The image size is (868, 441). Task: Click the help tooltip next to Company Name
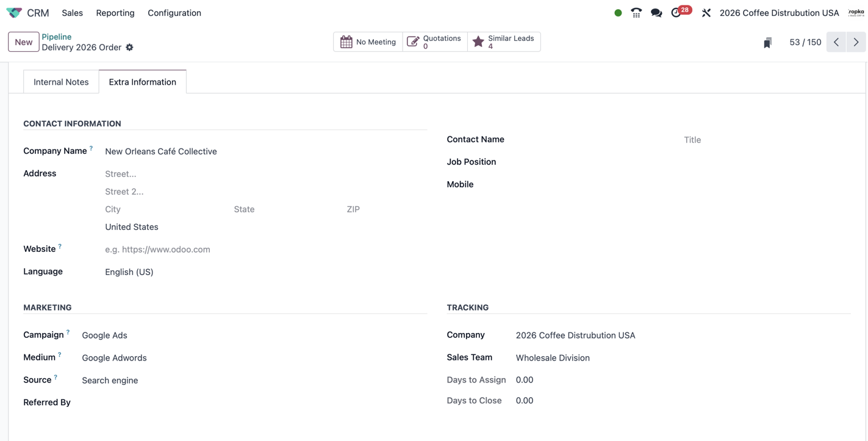point(91,148)
